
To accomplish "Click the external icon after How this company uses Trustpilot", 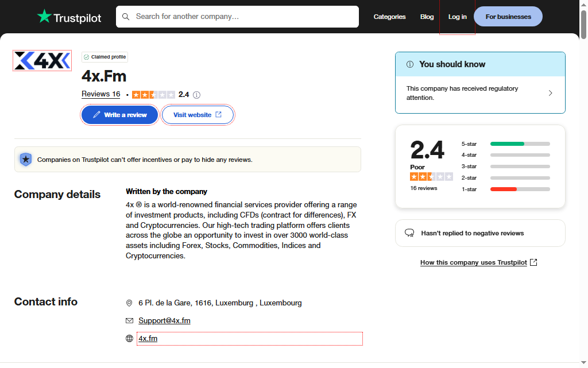I will 533,262.
